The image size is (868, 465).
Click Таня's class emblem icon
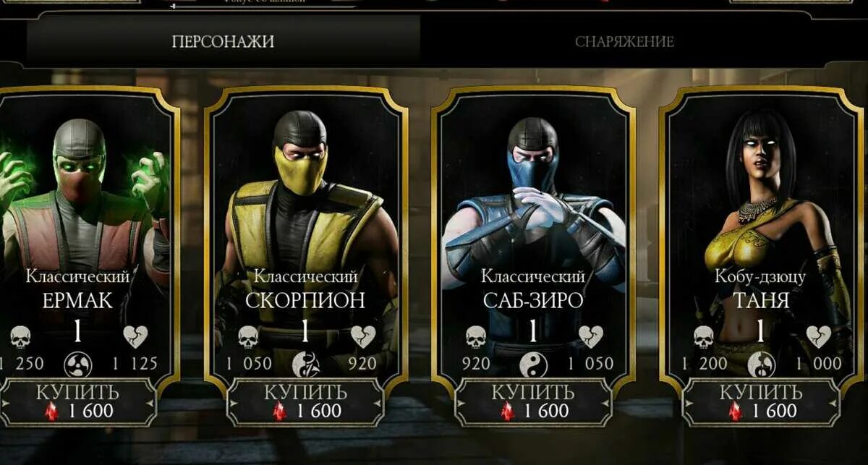pos(761,364)
